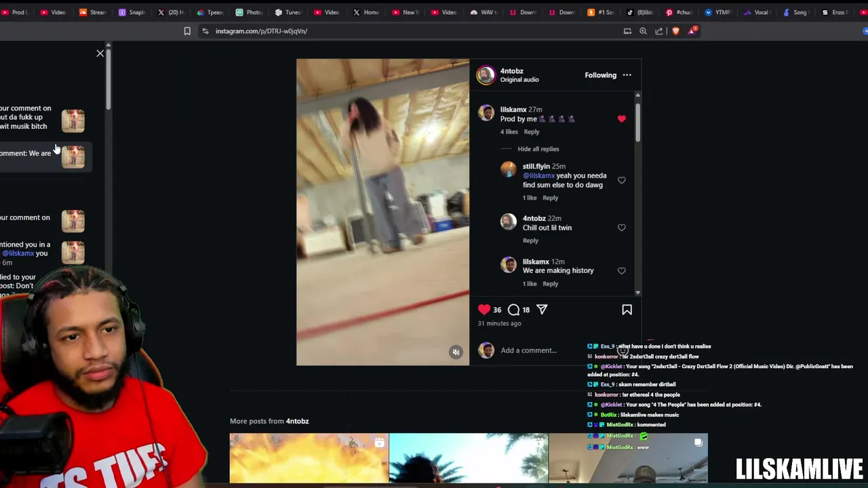868x488 pixels.
Task: Follow the @lilskamx mention in still.flyin's reply
Action: pos(538,176)
